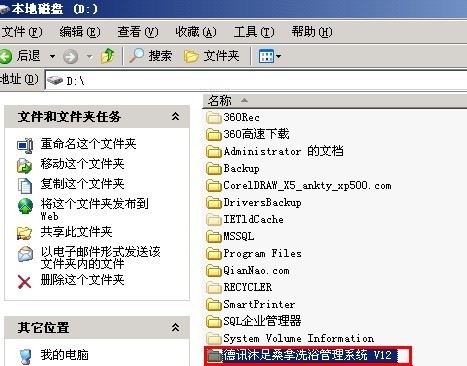Click 移动这个文件夹 link
The image size is (467, 366).
pos(82,164)
